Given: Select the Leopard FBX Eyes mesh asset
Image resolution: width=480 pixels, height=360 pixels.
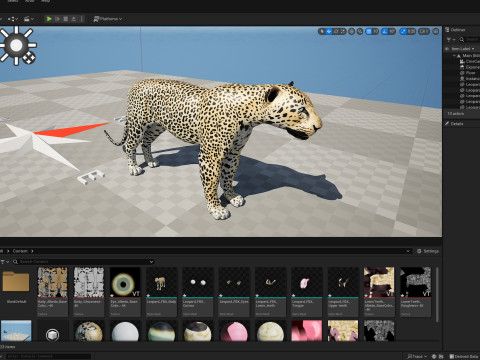Looking at the screenshot, I should tap(234, 292).
